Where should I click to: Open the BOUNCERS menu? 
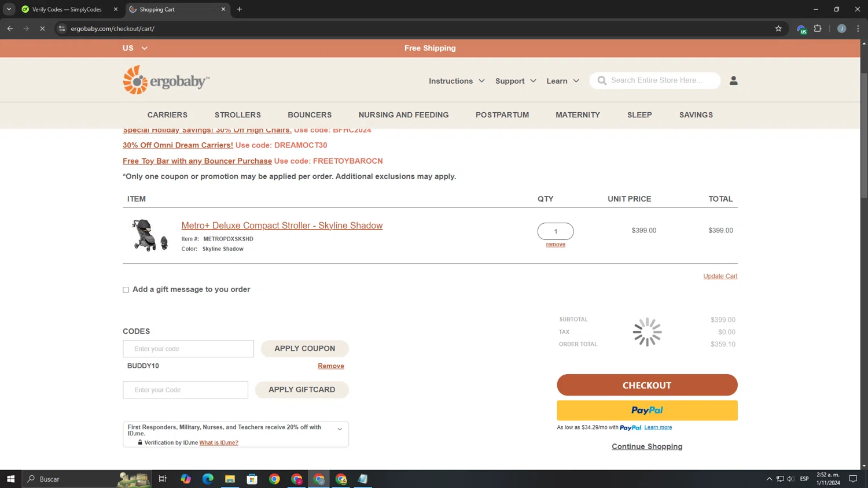coord(310,115)
